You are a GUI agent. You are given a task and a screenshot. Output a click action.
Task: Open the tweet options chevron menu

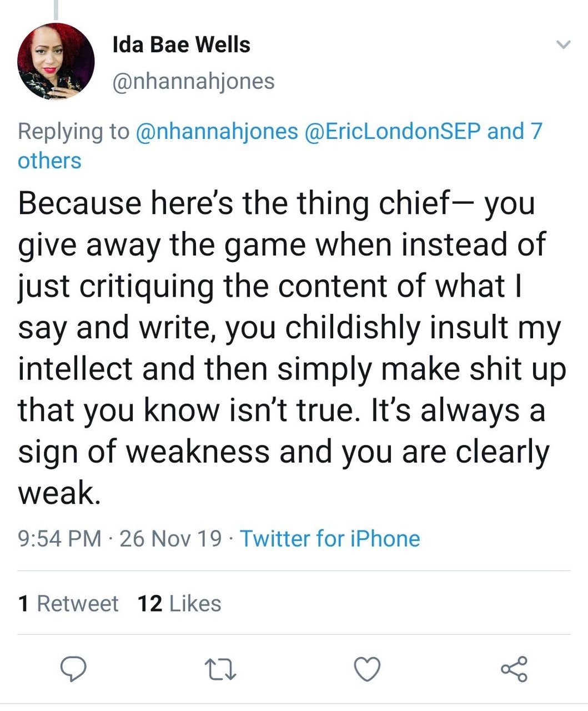click(x=564, y=45)
